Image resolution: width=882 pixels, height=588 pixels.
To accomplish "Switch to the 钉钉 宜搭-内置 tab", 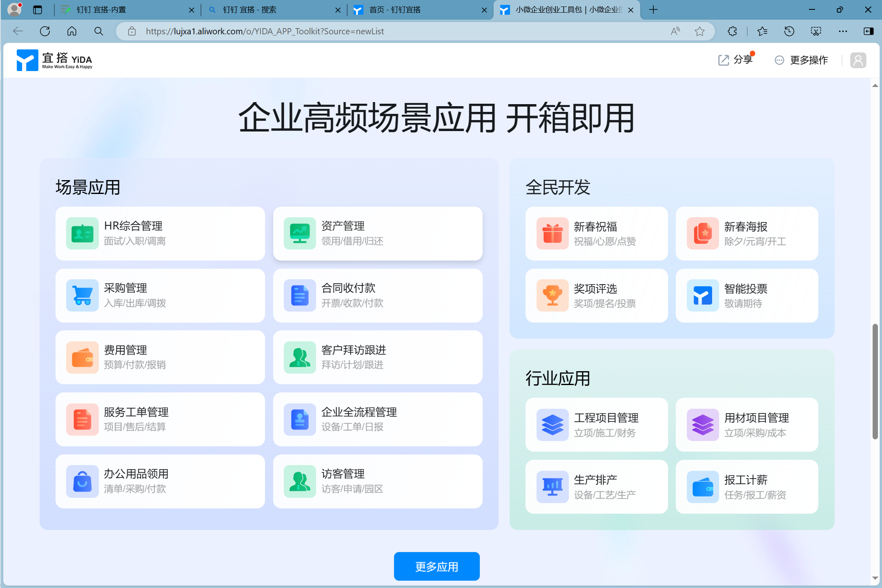I will point(127,10).
